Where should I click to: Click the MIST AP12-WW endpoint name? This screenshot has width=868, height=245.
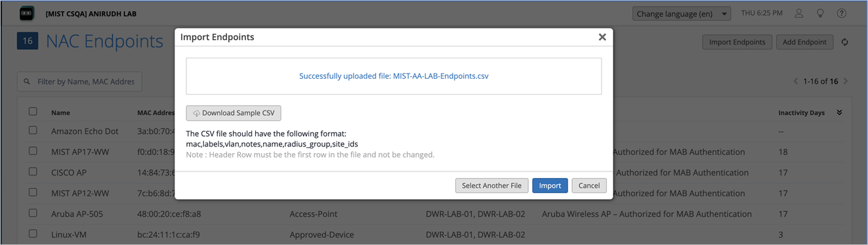pyautogui.click(x=80, y=193)
